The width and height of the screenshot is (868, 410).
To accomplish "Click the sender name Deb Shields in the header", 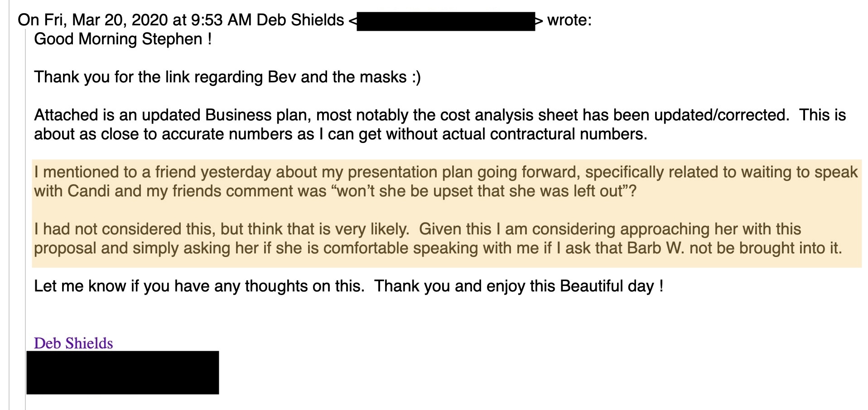I will click(x=300, y=20).
